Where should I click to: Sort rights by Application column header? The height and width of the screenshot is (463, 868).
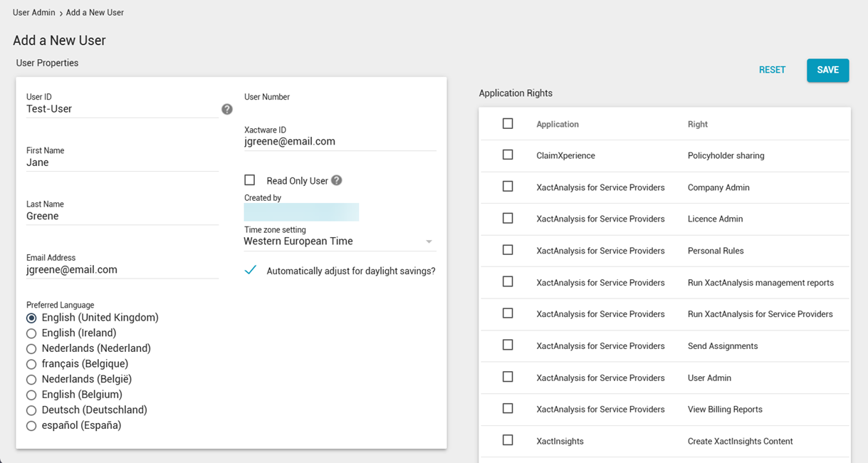(x=557, y=124)
